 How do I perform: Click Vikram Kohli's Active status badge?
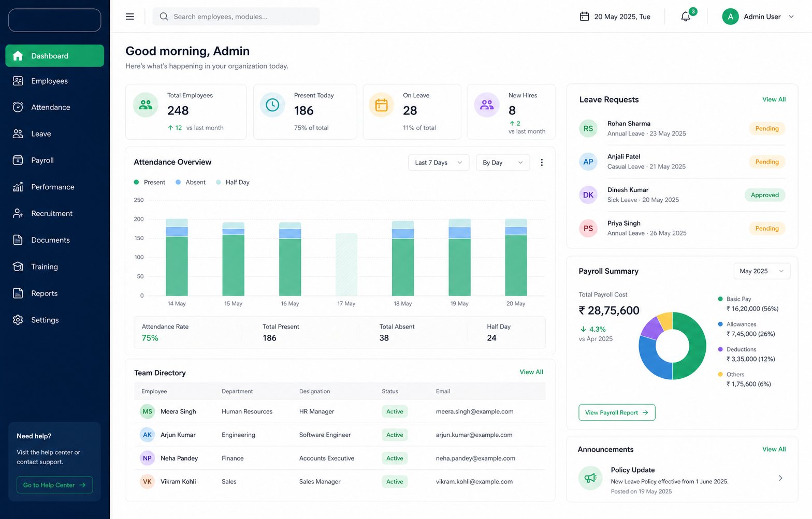pyautogui.click(x=395, y=481)
